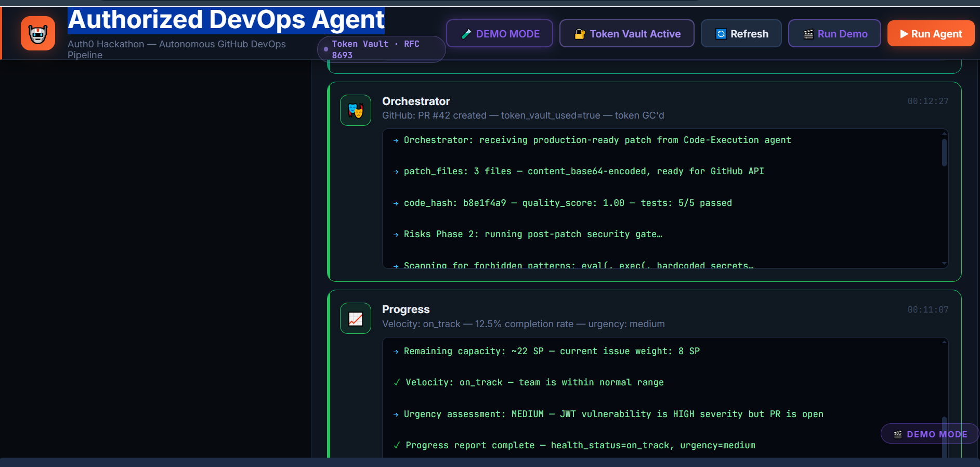This screenshot has width=980, height=467.
Task: Click the play triangle in Run Agent
Action: (x=904, y=34)
